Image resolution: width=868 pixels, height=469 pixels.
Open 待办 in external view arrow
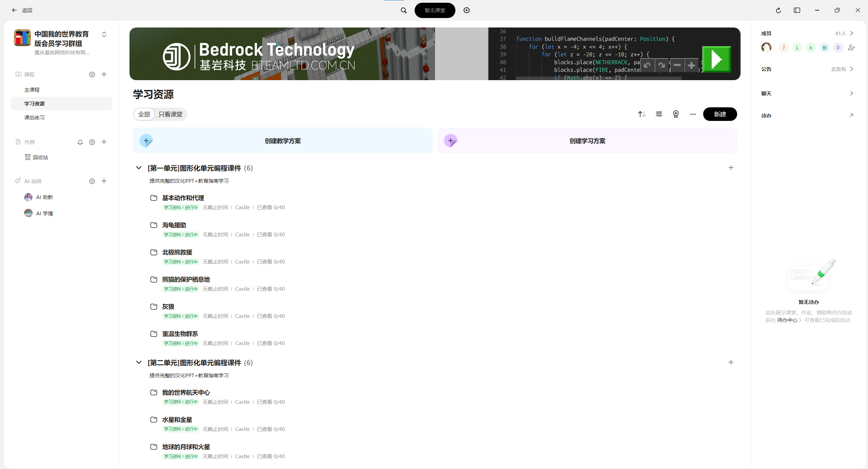[851, 115]
